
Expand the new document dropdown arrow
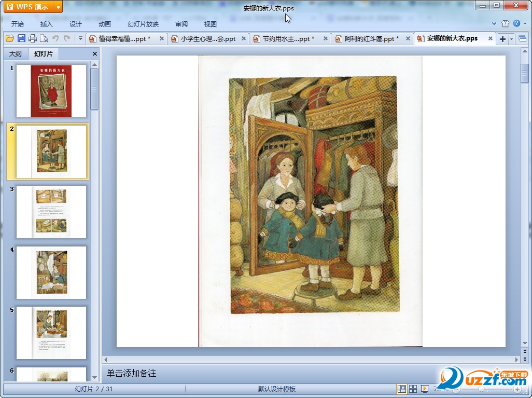[x=511, y=39]
